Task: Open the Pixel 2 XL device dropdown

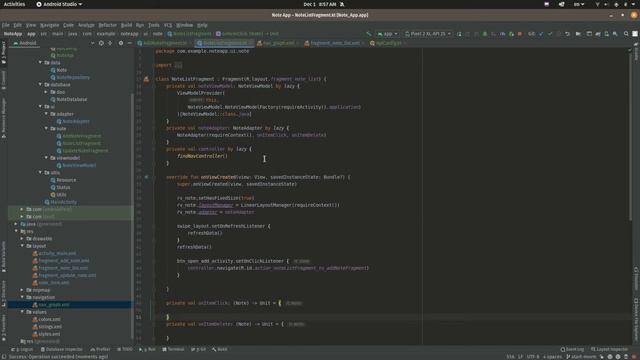Action: [428, 34]
